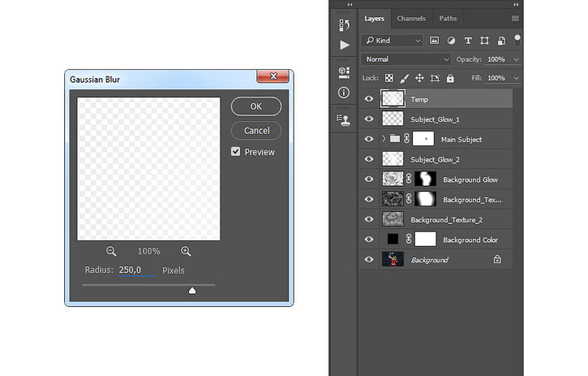Click the Background layer lock icon
This screenshot has width=588, height=376.
(497, 259)
